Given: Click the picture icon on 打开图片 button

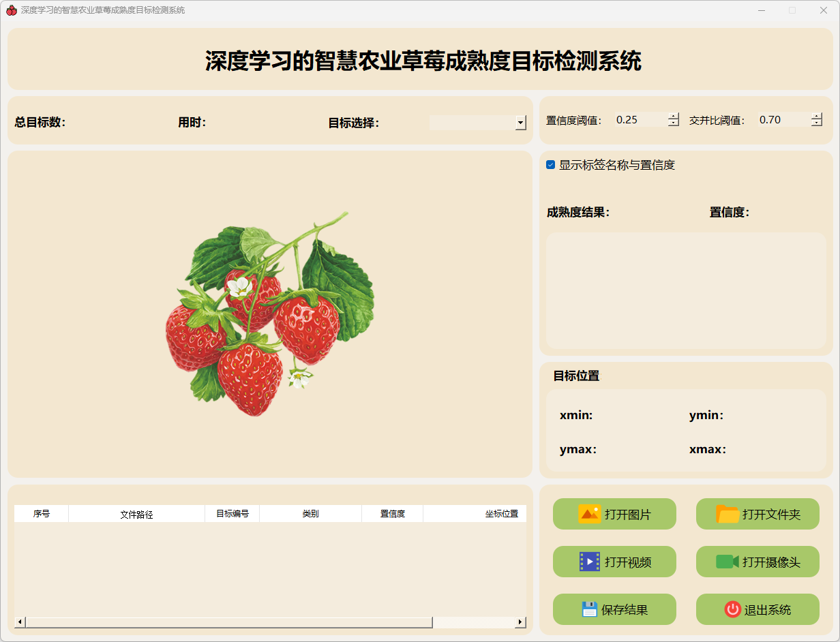Looking at the screenshot, I should (x=589, y=514).
